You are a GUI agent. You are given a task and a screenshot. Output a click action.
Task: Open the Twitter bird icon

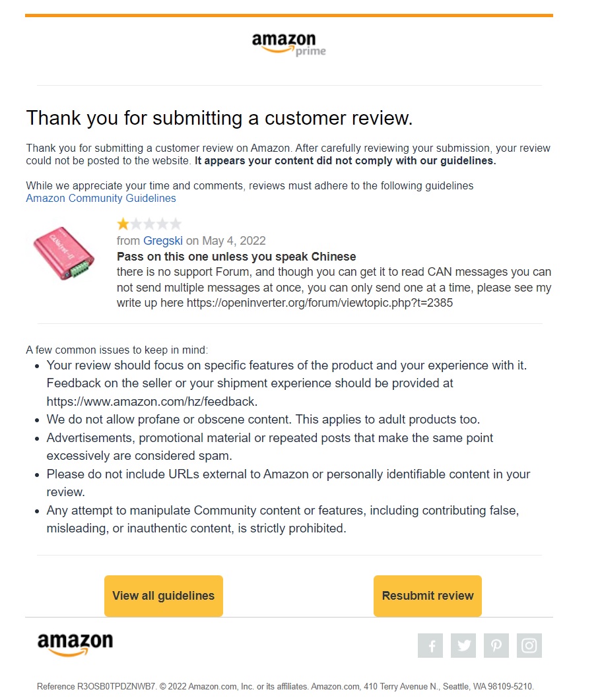(463, 646)
